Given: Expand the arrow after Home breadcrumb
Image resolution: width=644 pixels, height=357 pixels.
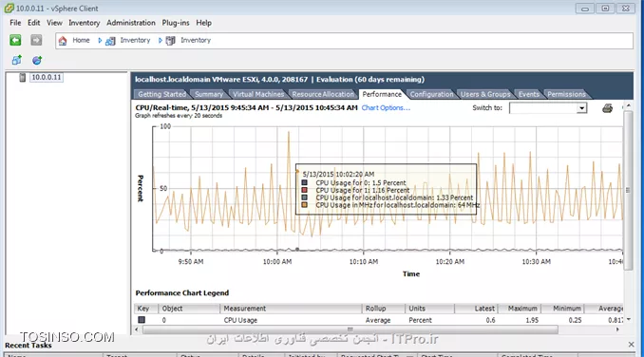Looking at the screenshot, I should tap(100, 41).
